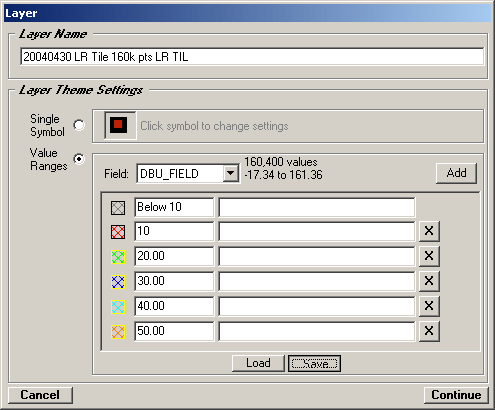The height and width of the screenshot is (410, 495).
Task: Open the blue symbol for range 30.00
Action: (118, 282)
